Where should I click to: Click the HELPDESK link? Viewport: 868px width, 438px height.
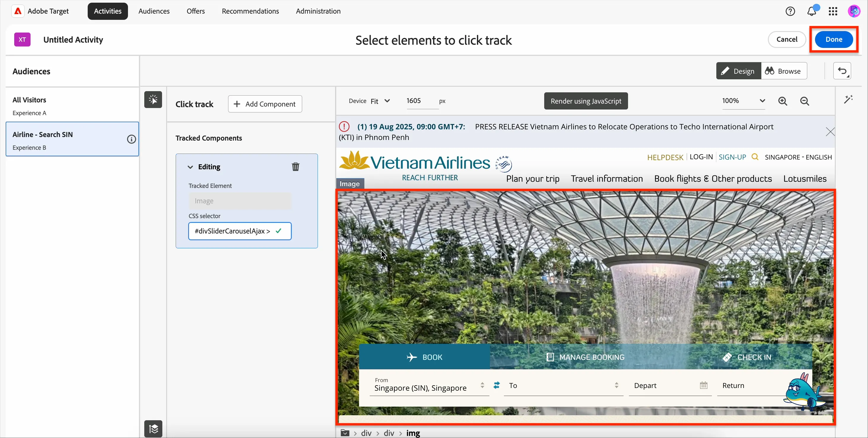pyautogui.click(x=665, y=157)
